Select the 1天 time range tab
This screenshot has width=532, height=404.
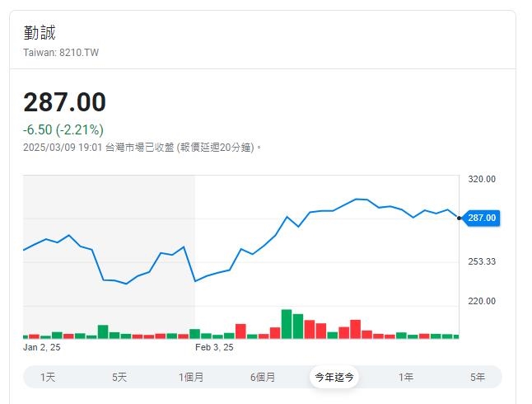48,377
